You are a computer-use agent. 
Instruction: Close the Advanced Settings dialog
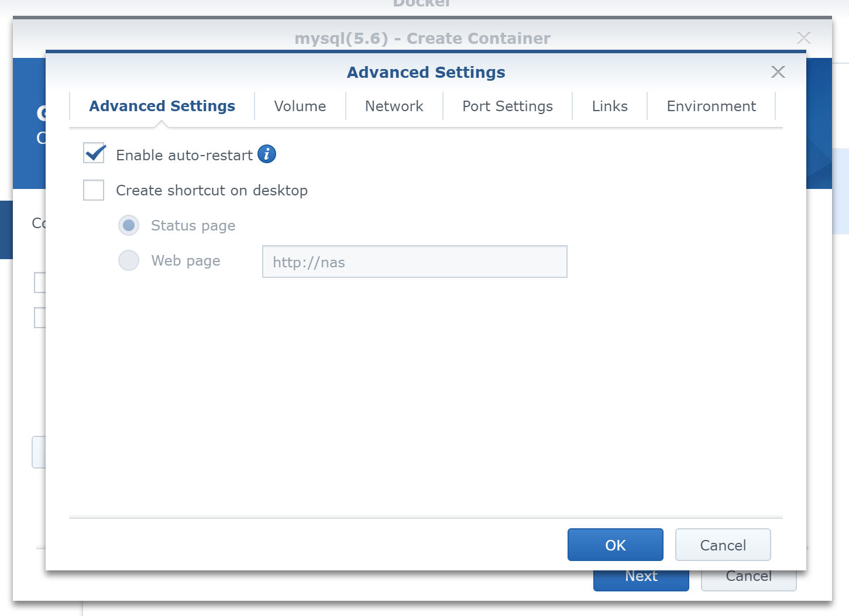click(x=778, y=72)
